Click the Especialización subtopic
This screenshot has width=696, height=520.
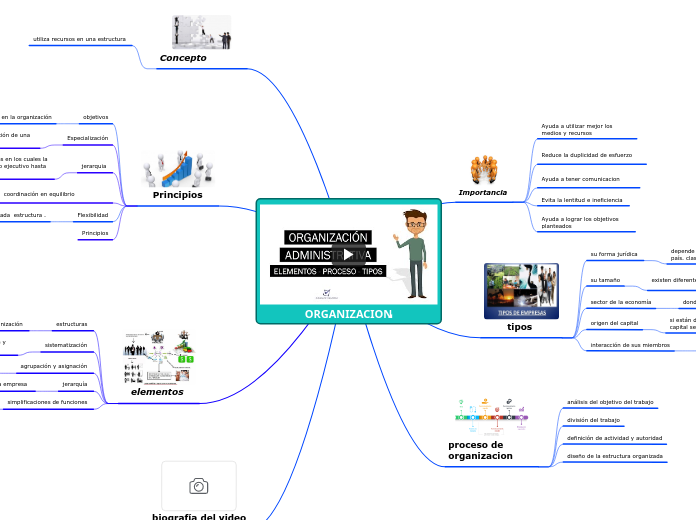[x=87, y=138]
